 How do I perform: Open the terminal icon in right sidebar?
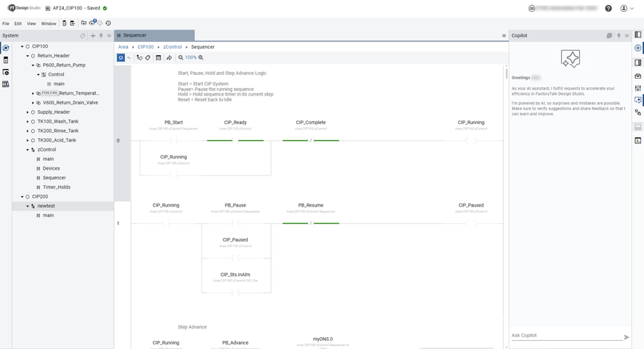click(637, 140)
